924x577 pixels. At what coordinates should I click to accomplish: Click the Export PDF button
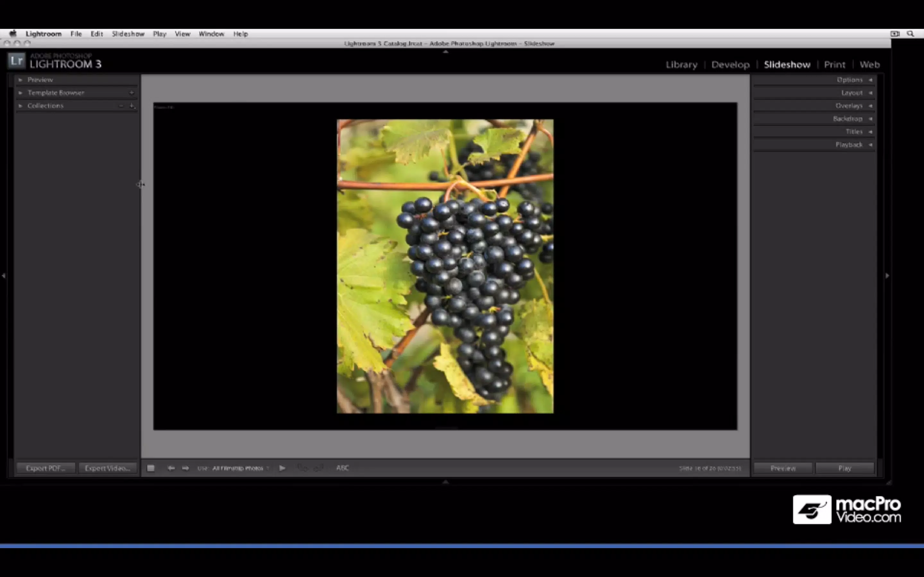click(46, 468)
